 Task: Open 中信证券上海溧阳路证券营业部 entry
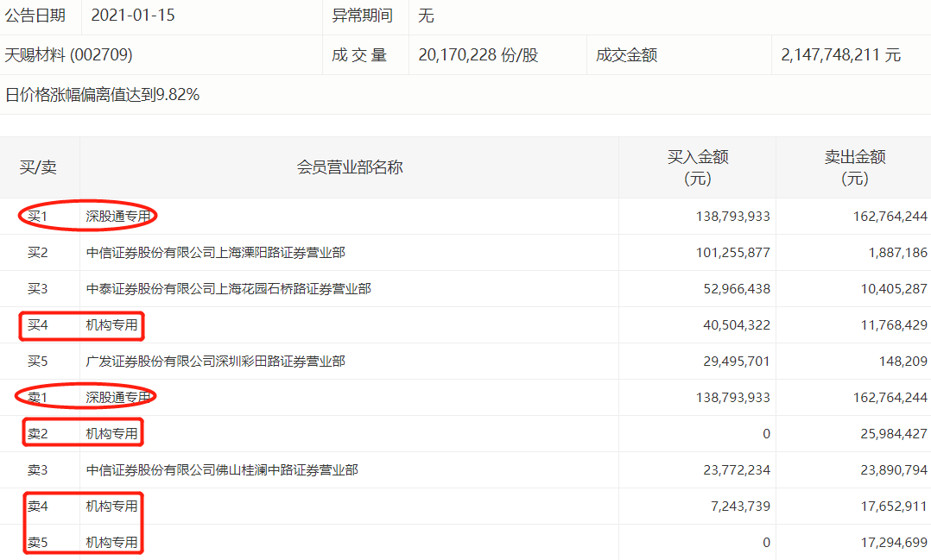(x=216, y=253)
